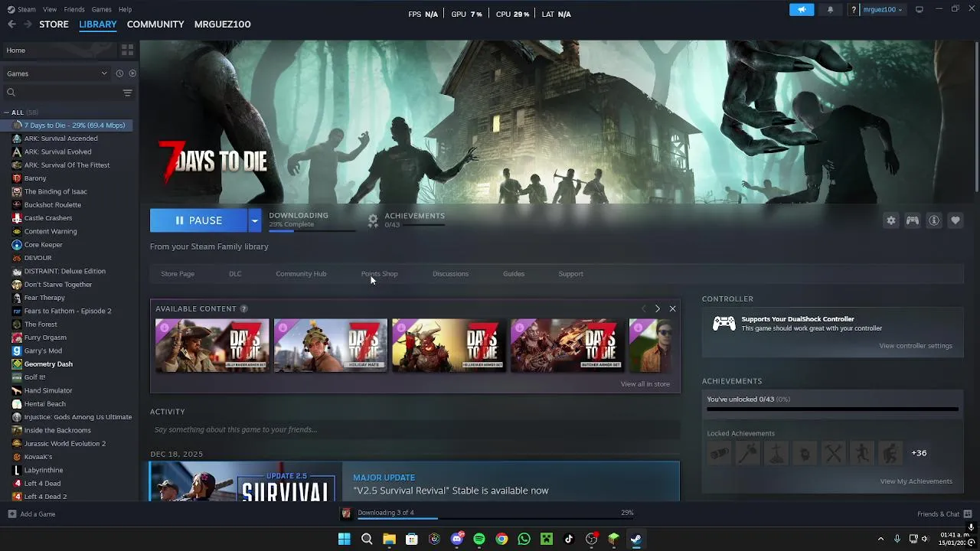
Task: Open TikTok from the taskbar
Action: click(x=569, y=539)
